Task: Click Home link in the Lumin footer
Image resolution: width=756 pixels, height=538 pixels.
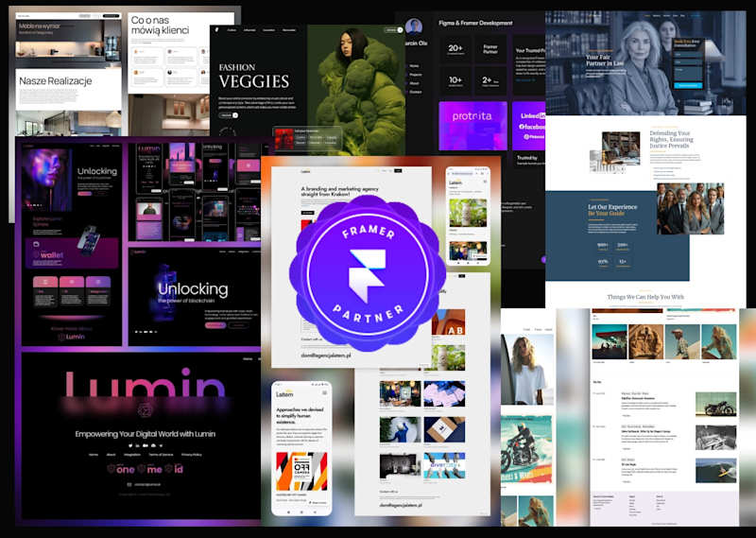Action: point(94,455)
